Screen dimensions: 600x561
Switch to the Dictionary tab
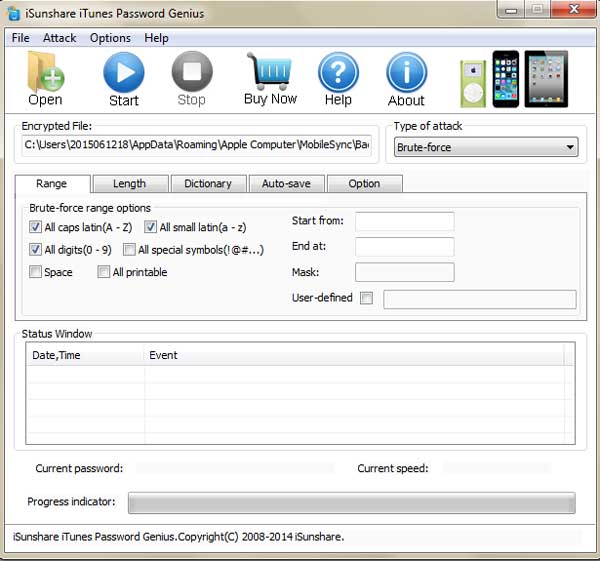(207, 184)
